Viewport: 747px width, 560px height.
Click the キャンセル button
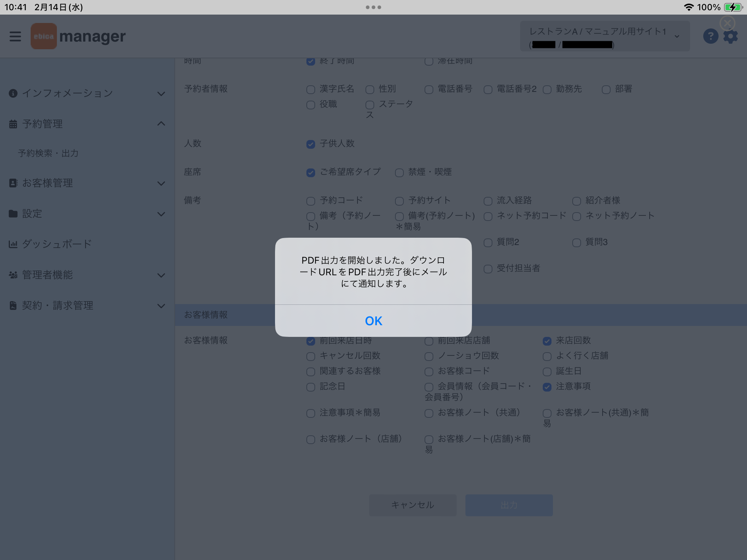(x=413, y=505)
